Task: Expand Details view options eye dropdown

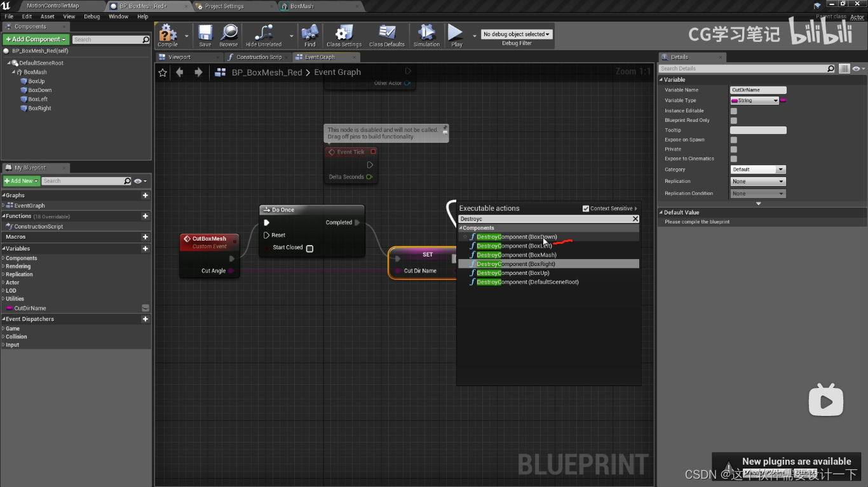Action: (x=858, y=69)
